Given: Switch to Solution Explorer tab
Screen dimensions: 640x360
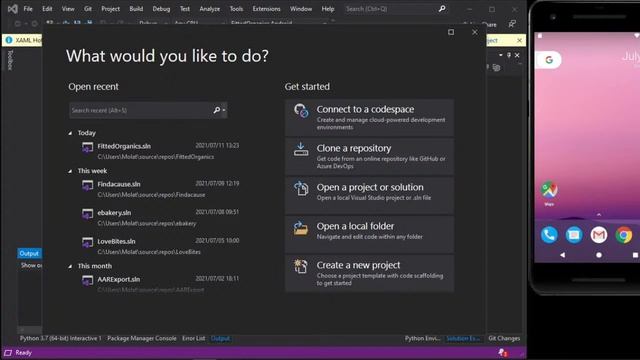Looking at the screenshot, I should tap(463, 338).
